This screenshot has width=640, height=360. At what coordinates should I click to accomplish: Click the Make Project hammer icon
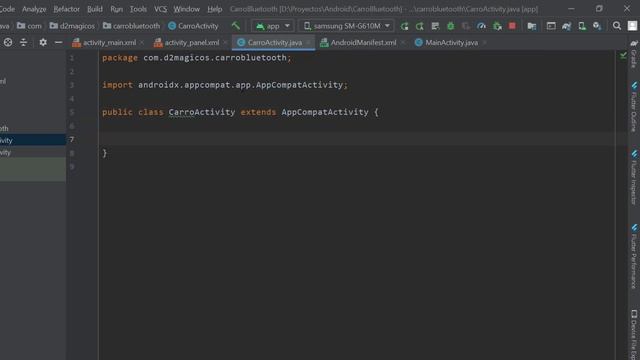click(x=236, y=26)
